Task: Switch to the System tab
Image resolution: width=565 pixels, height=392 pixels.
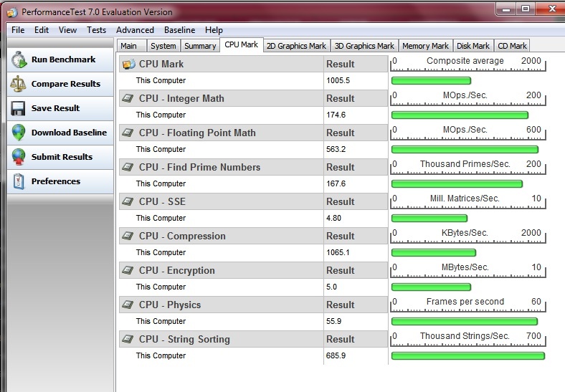Action: [163, 46]
